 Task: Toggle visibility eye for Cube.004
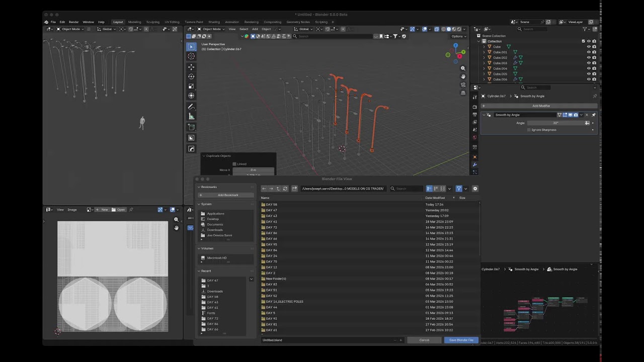pos(589,68)
